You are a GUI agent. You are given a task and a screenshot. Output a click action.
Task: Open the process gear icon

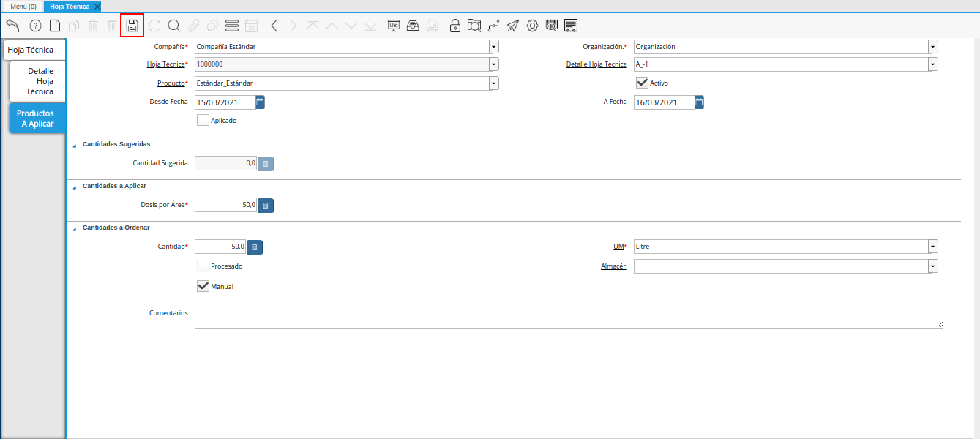[x=533, y=26]
